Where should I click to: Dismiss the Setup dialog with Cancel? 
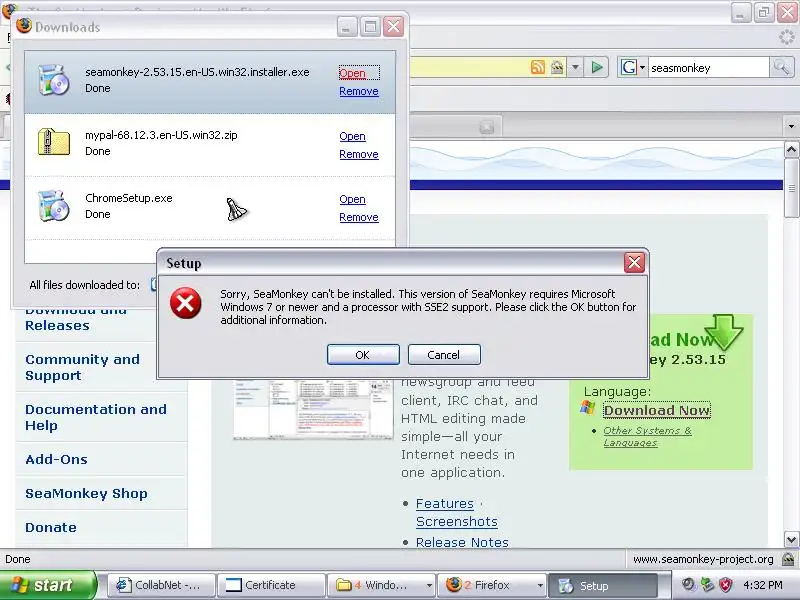pyautogui.click(x=444, y=355)
